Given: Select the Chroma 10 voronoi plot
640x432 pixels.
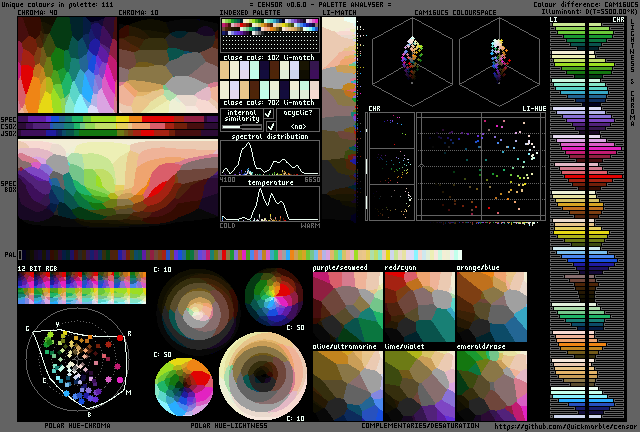Looking at the screenshot, I should (168, 65).
